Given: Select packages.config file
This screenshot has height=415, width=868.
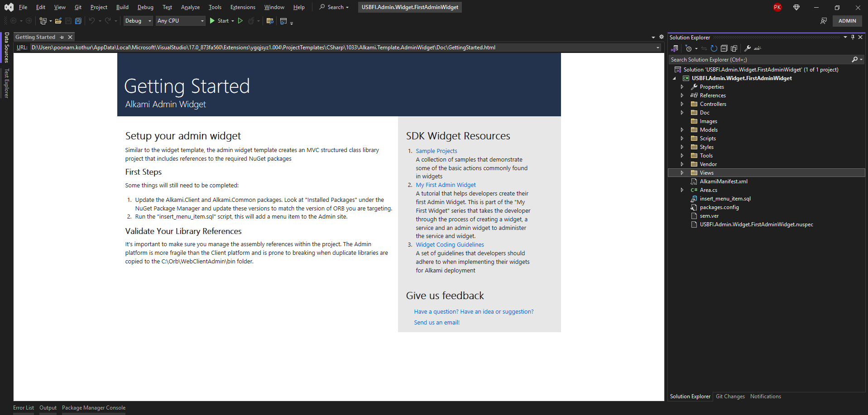Looking at the screenshot, I should coord(719,207).
